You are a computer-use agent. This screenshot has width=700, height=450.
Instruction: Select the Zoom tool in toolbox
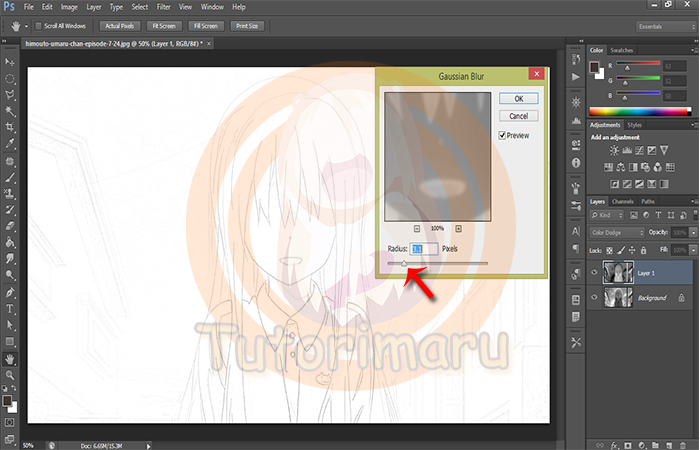(9, 375)
